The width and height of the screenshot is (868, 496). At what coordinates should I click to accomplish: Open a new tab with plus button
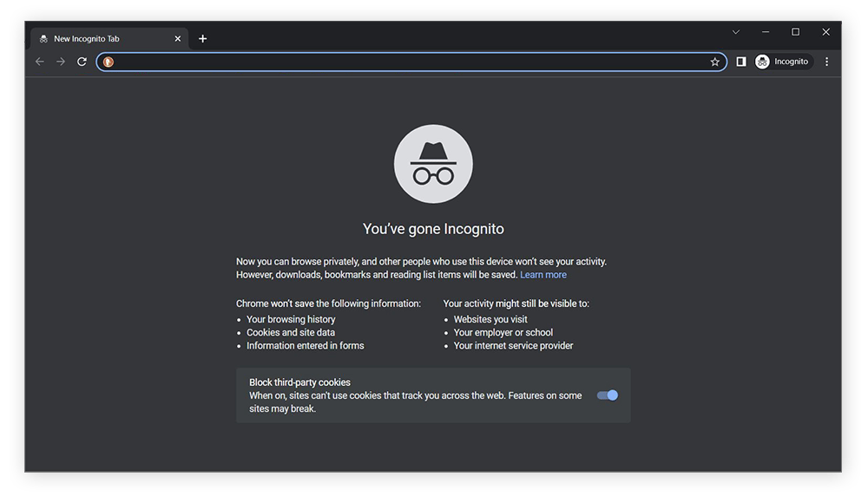pyautogui.click(x=202, y=39)
